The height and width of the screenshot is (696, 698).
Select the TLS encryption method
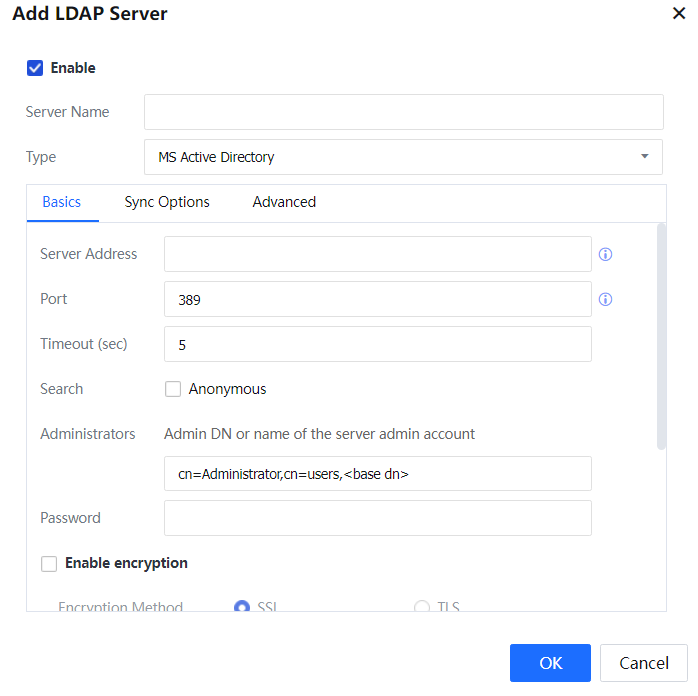pos(421,606)
